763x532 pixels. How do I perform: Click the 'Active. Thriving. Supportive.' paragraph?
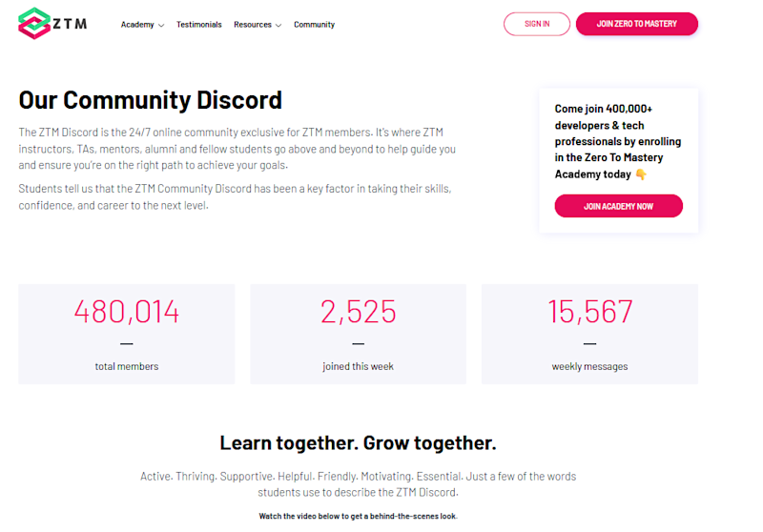[x=359, y=484]
